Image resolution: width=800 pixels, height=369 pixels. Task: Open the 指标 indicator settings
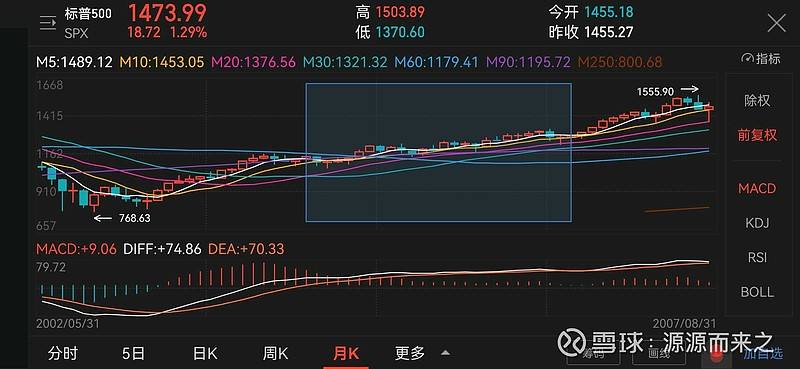761,59
